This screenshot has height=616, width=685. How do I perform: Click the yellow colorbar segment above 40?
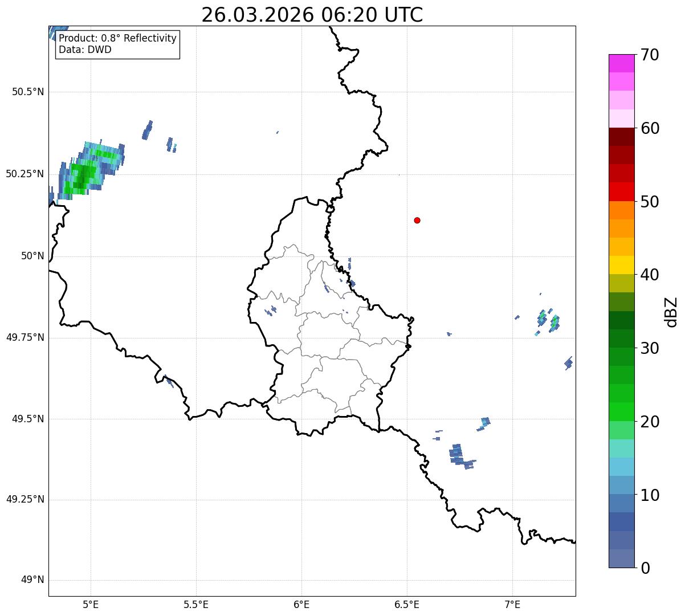622,265
